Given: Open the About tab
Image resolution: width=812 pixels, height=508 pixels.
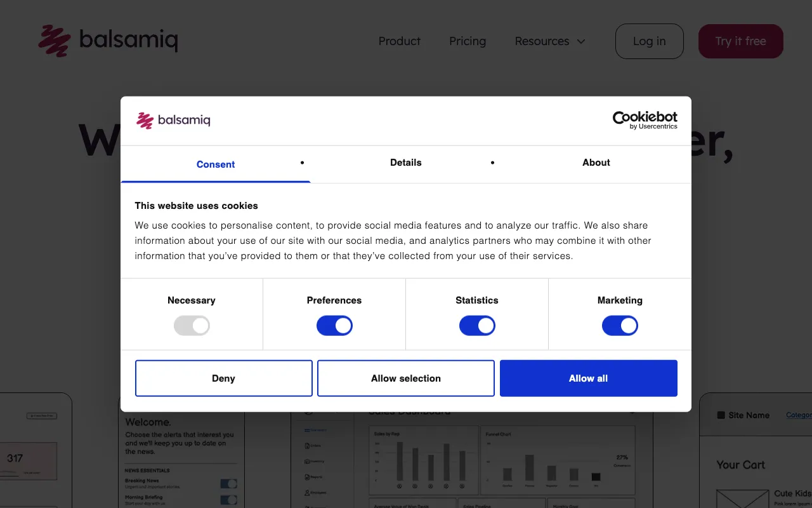Looking at the screenshot, I should pyautogui.click(x=596, y=163).
